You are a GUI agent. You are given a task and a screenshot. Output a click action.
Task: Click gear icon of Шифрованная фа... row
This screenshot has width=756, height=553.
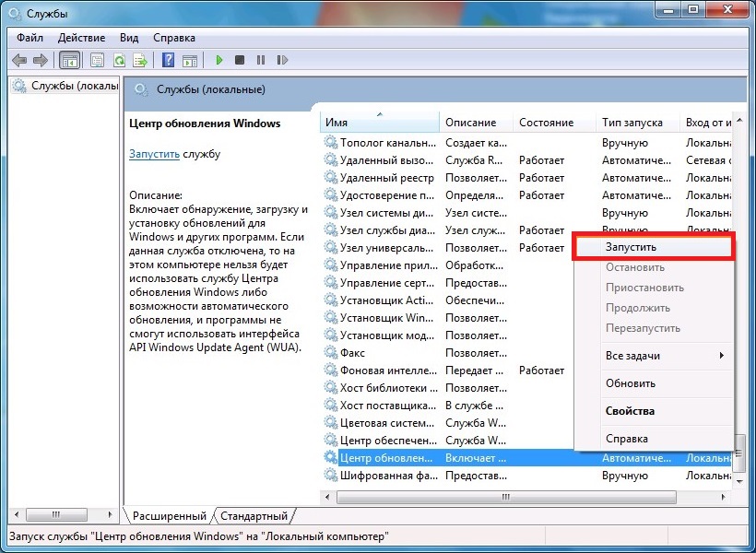pyautogui.click(x=331, y=476)
